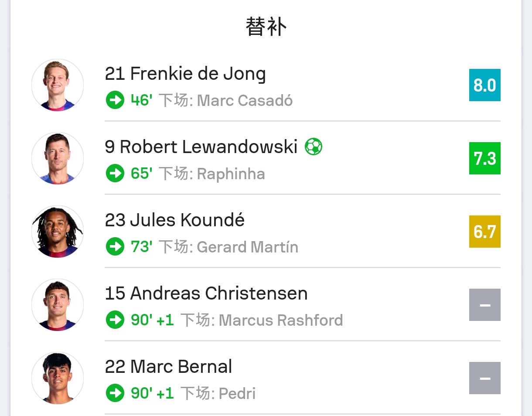The width and height of the screenshot is (532, 416).
Task: Click the green substitution arrow at 65'
Action: tap(115, 174)
